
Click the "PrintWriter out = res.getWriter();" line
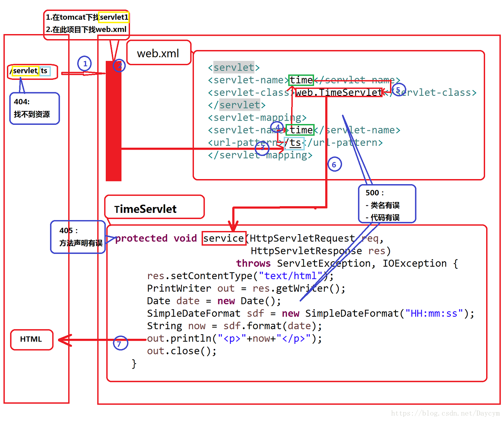click(x=246, y=288)
